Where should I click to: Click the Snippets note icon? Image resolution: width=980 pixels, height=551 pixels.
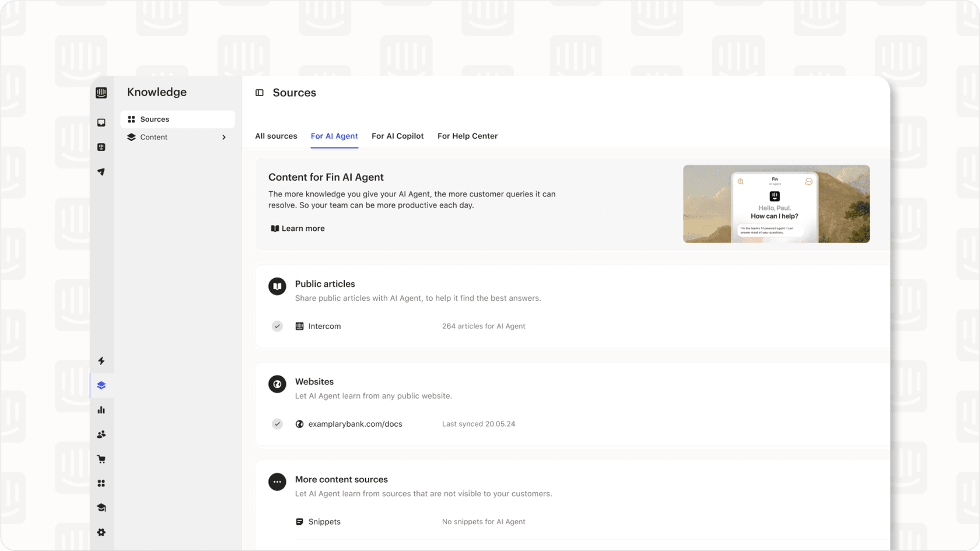(299, 522)
